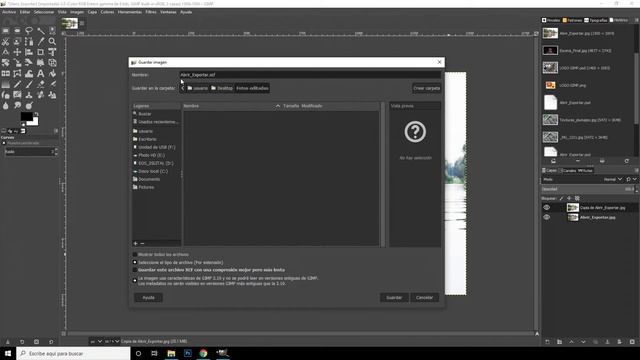Select the Clone stamp tool
Image resolution: width=640 pixels, height=360 pixels.
pos(29,95)
